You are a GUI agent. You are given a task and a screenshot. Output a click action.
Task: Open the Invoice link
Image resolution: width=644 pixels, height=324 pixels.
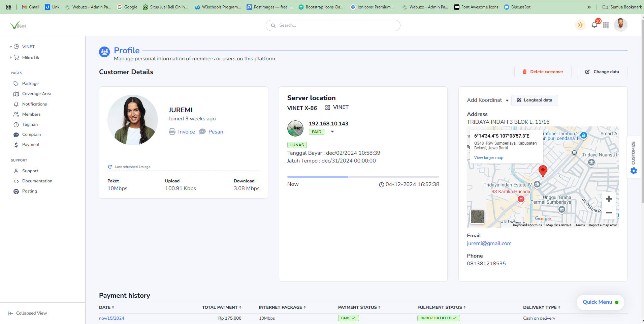182,132
